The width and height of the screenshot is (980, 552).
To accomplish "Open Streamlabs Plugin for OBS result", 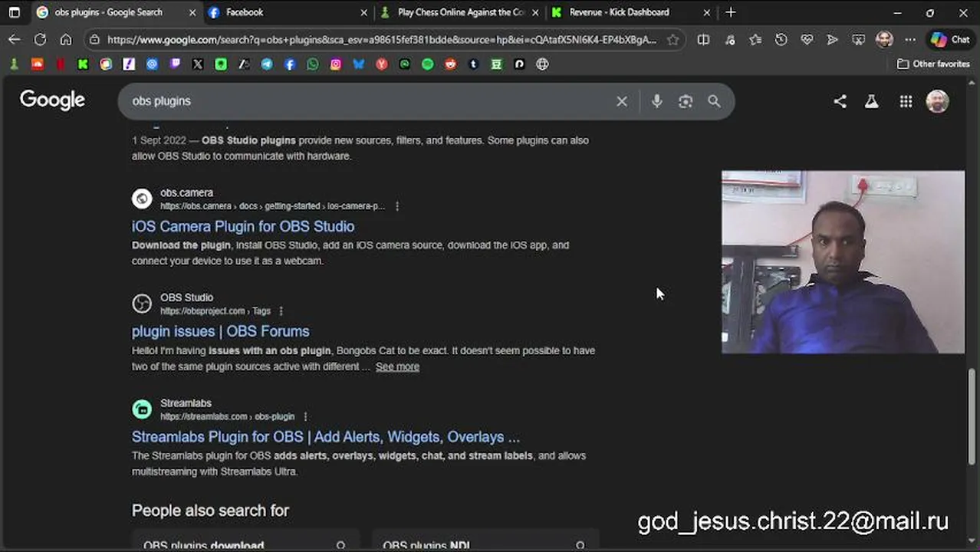I will [326, 437].
